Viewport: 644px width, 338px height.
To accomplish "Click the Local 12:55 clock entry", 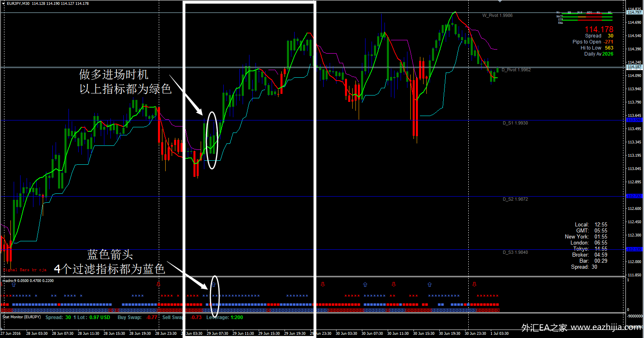I will pos(591,225).
